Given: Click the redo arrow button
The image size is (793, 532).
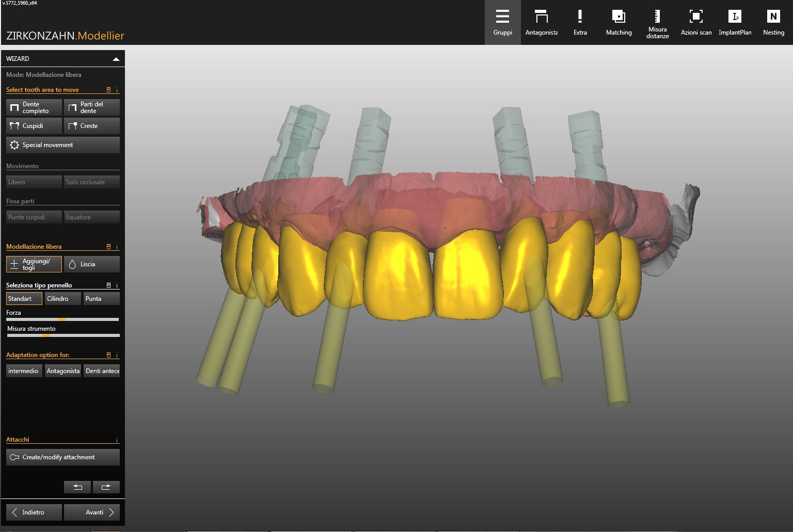Looking at the screenshot, I should [x=106, y=487].
